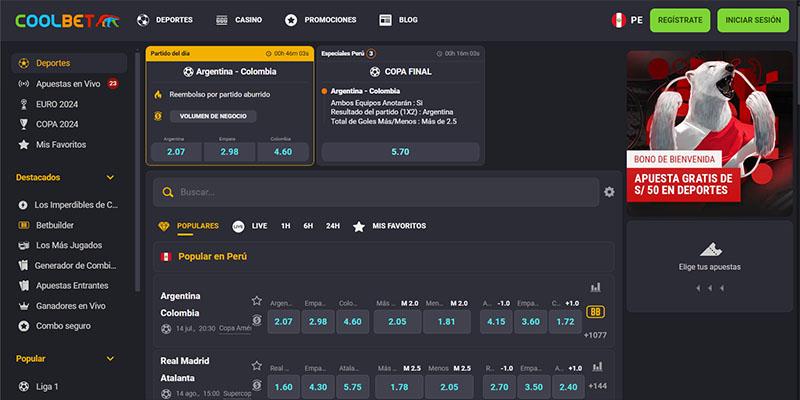Select handicap odds 4.15 for Argentina -1.0
The width and height of the screenshot is (800, 400).
pyautogui.click(x=496, y=321)
